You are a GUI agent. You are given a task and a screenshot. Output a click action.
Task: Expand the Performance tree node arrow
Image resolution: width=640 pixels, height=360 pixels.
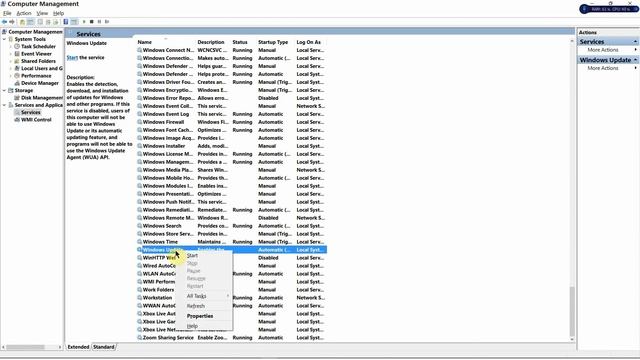click(x=11, y=76)
